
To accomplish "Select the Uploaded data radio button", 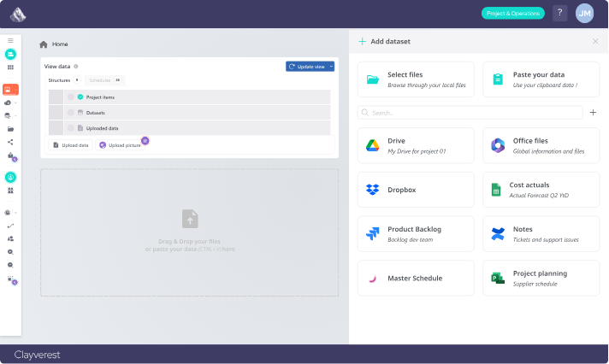I will (x=71, y=128).
